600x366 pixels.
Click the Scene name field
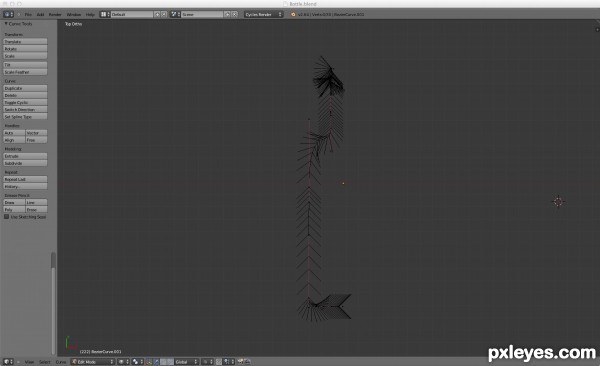202,14
